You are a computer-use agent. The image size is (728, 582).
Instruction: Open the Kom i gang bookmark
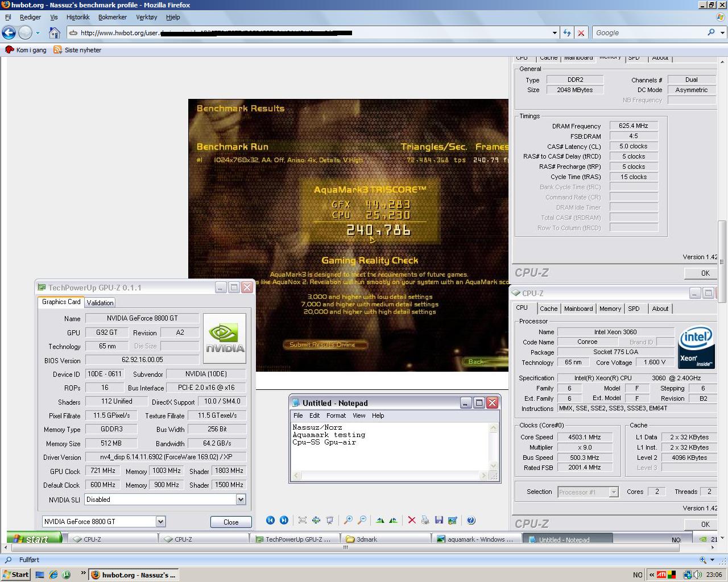pyautogui.click(x=26, y=50)
